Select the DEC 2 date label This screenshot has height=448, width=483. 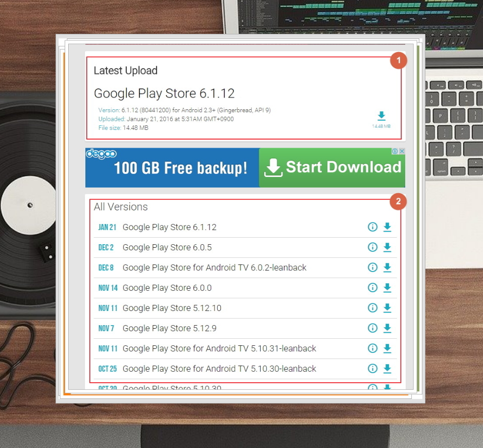(106, 247)
